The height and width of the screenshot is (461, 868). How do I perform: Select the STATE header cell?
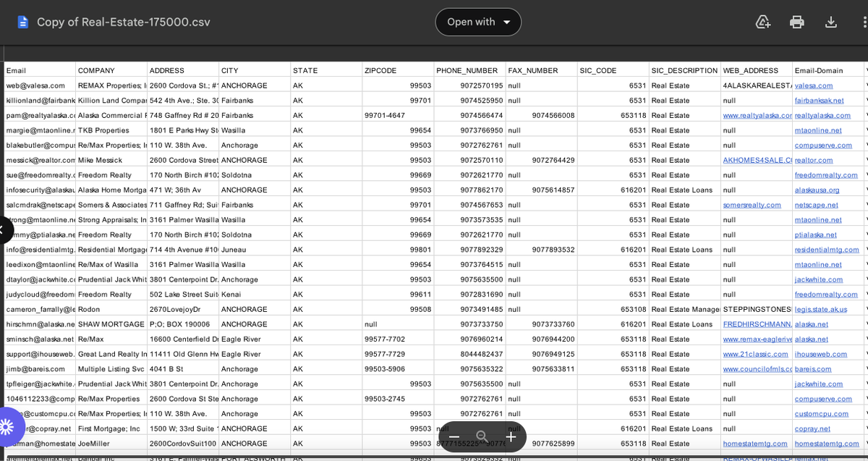pyautogui.click(x=326, y=70)
